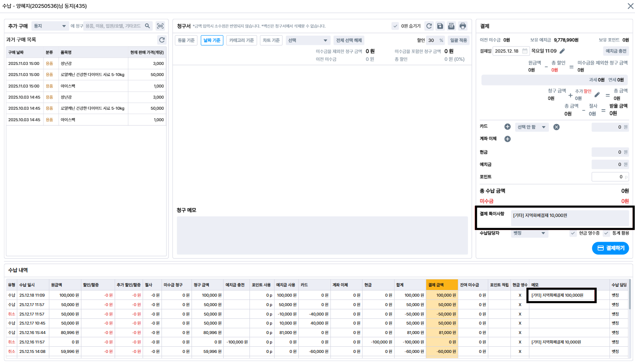Edit 추가 할인 using the pencil icon
635x364 pixels.
(597, 94)
